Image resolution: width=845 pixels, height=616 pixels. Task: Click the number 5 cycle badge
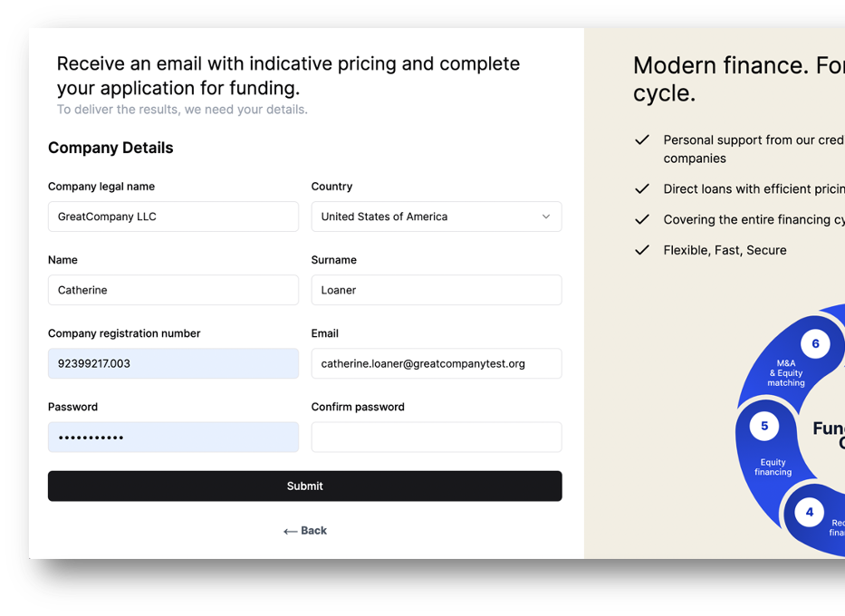pos(764,426)
